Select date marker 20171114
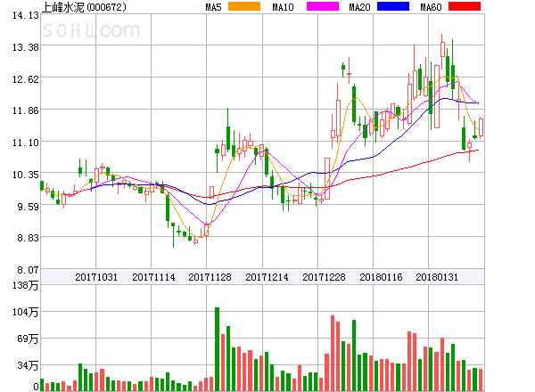 pyautogui.click(x=153, y=277)
